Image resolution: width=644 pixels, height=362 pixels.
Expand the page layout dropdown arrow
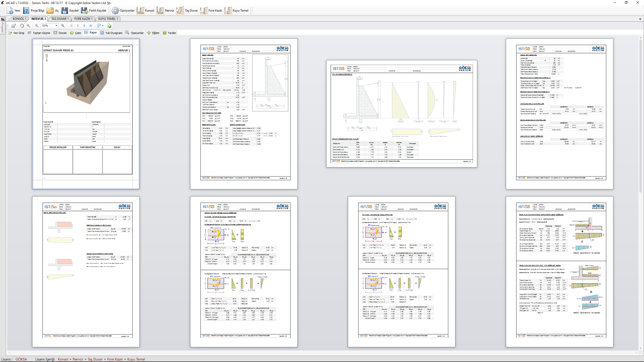tap(103, 26)
